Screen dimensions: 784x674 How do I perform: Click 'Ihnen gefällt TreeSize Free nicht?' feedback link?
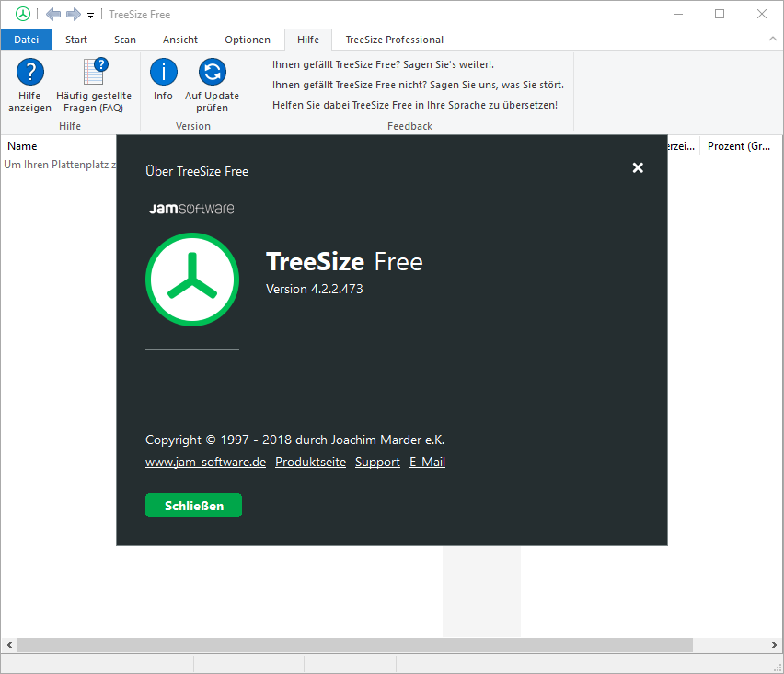418,85
